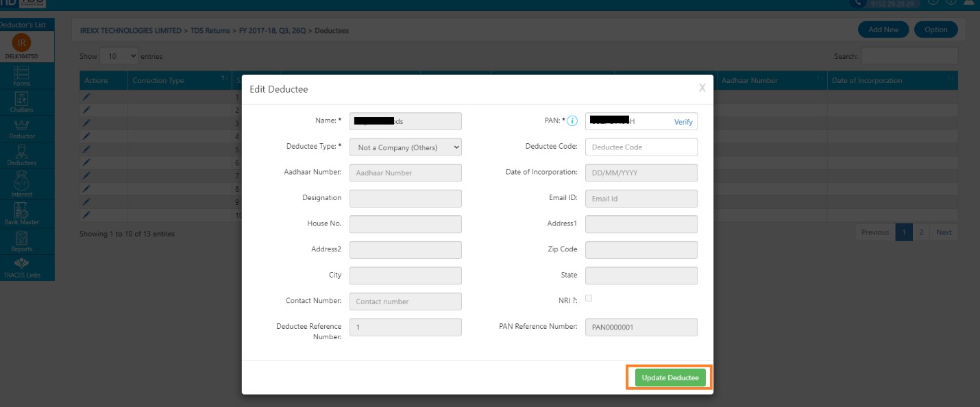Click the Deductor's List header

[x=23, y=25]
